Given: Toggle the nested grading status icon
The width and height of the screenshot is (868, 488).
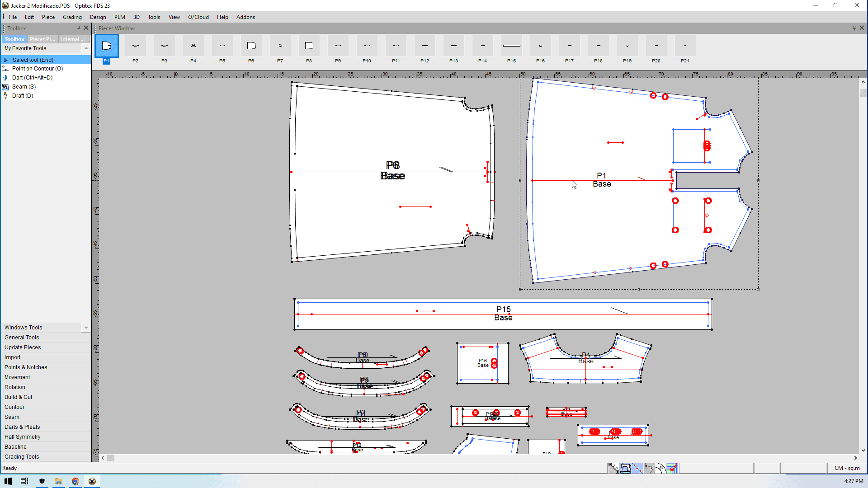Looking at the screenshot, I should coord(672,468).
